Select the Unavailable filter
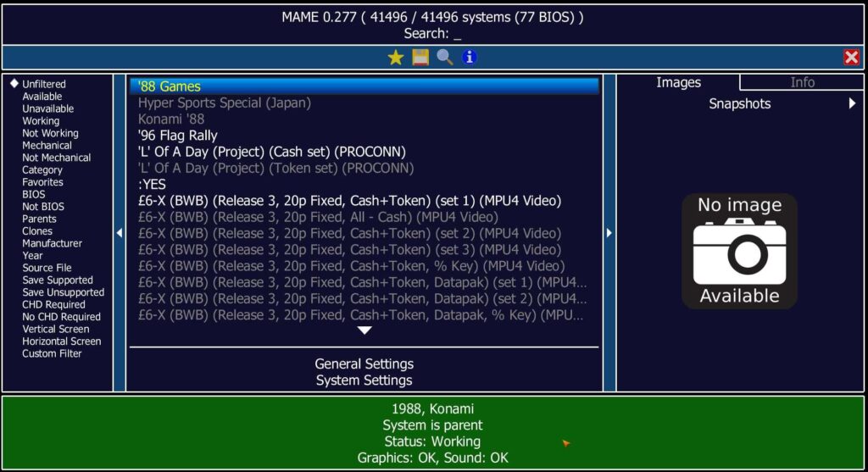Viewport: 868px width, 472px height. pos(47,108)
